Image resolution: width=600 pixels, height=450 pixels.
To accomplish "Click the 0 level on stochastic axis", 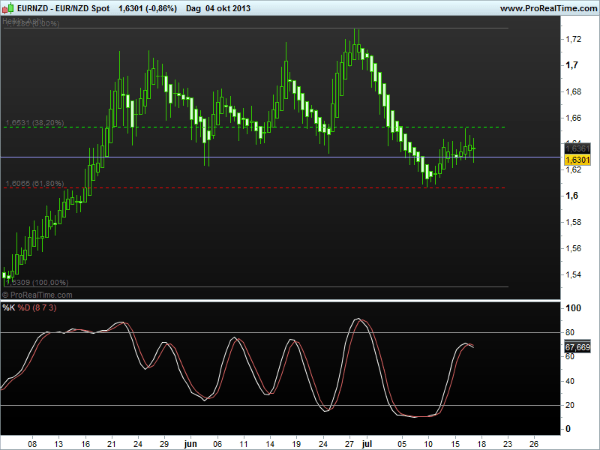I will click(568, 429).
